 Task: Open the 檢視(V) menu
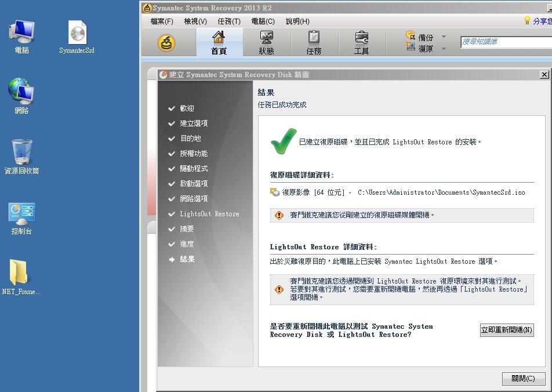click(195, 21)
